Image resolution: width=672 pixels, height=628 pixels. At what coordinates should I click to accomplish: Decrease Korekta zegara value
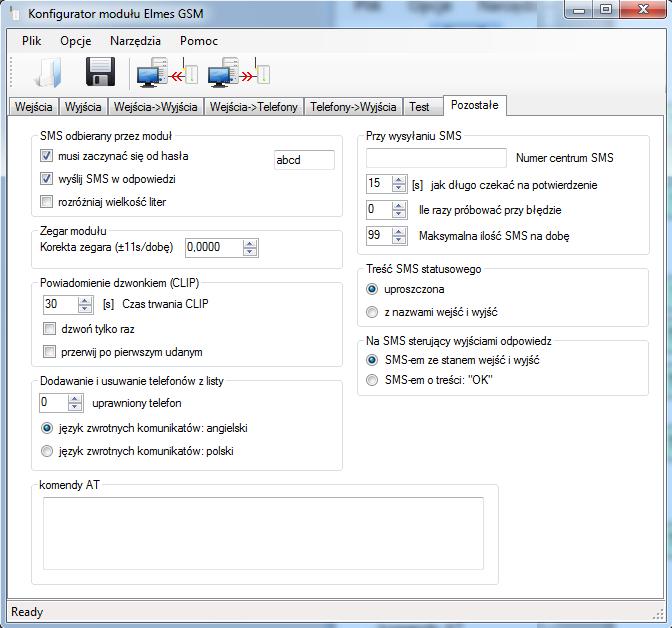(x=250, y=252)
